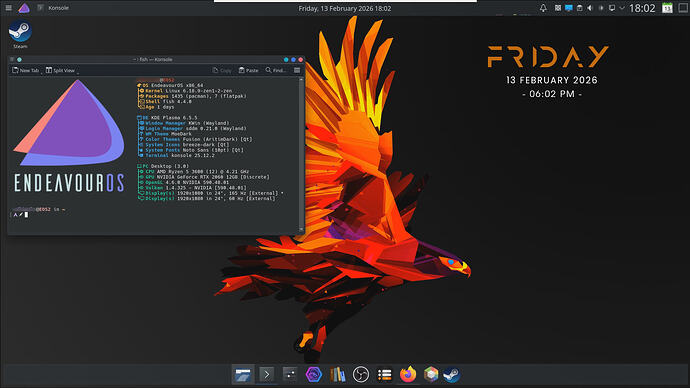Viewport: 690px width, 388px height.
Task: Click the shell prompt cursor in Konsole
Action: pyautogui.click(x=26, y=215)
